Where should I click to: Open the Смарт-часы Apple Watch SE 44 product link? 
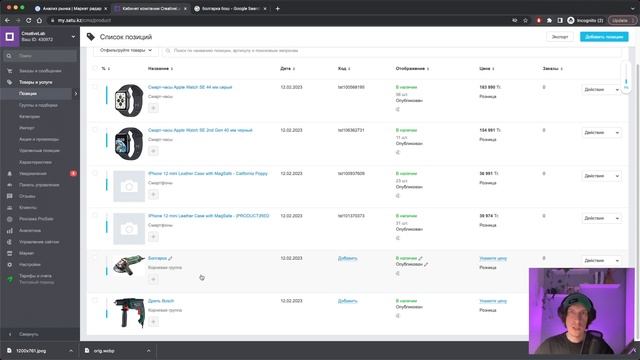(190, 87)
